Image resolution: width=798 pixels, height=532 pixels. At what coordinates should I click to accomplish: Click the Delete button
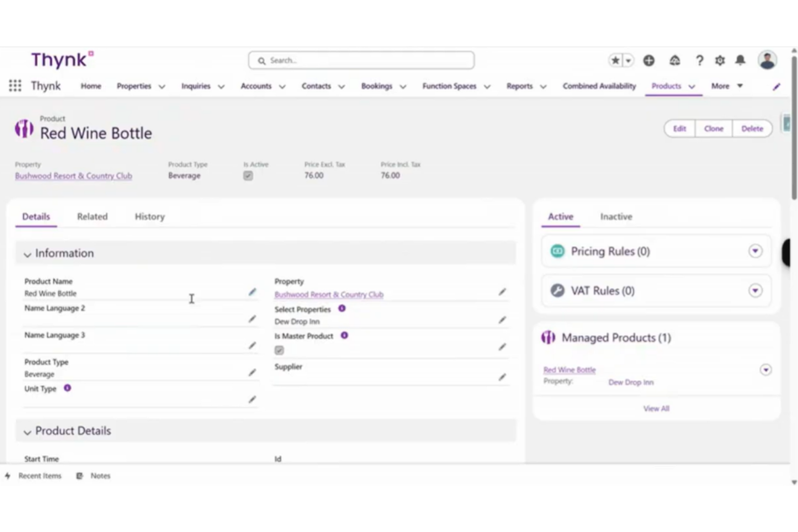coord(752,129)
